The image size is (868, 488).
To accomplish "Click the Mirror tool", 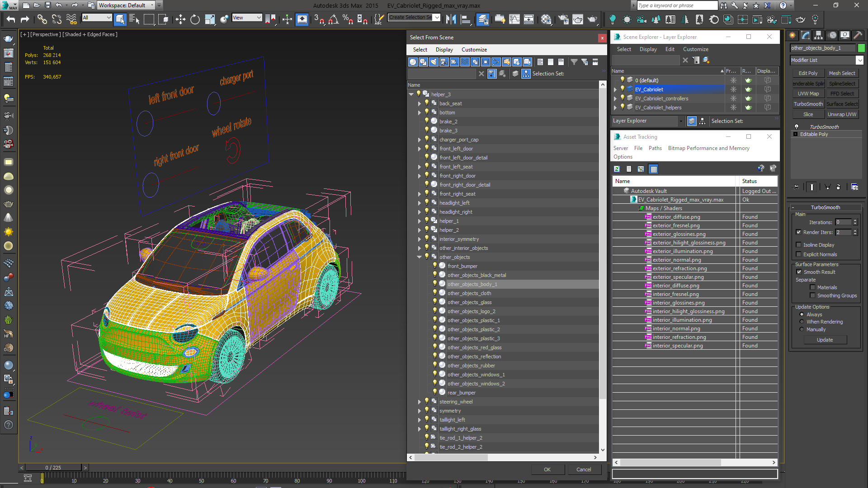I will pos(451,19).
